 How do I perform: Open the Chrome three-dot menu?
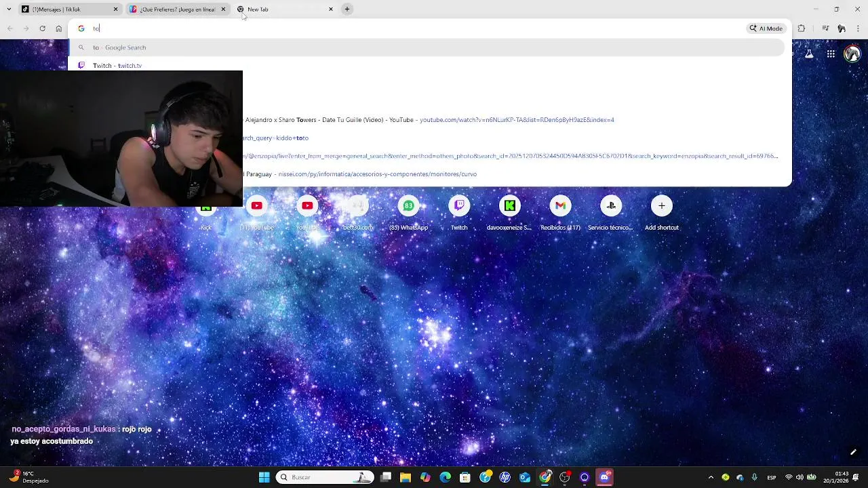pos(859,28)
